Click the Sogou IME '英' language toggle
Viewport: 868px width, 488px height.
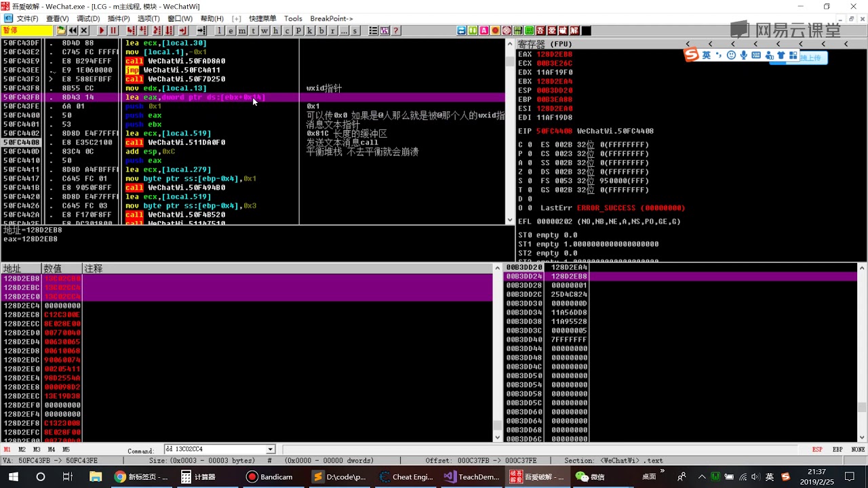[707, 56]
